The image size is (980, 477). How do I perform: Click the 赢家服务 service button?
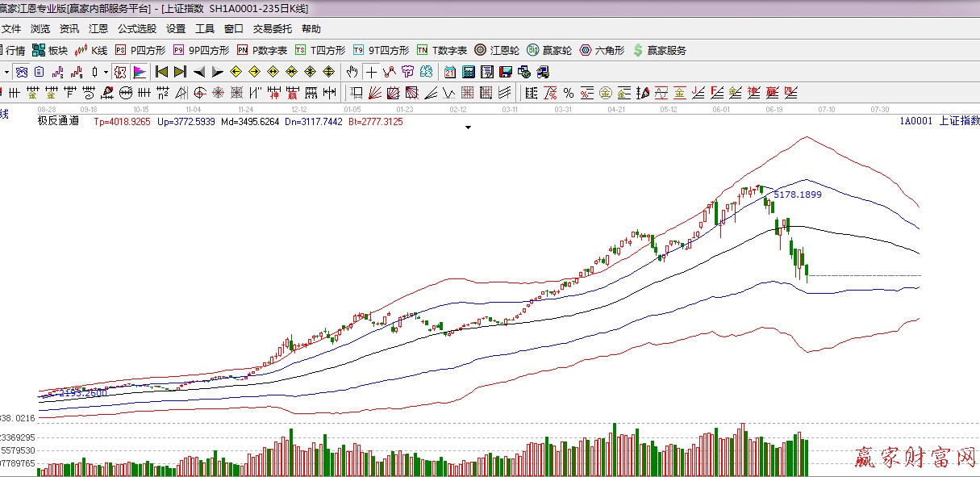coord(660,50)
